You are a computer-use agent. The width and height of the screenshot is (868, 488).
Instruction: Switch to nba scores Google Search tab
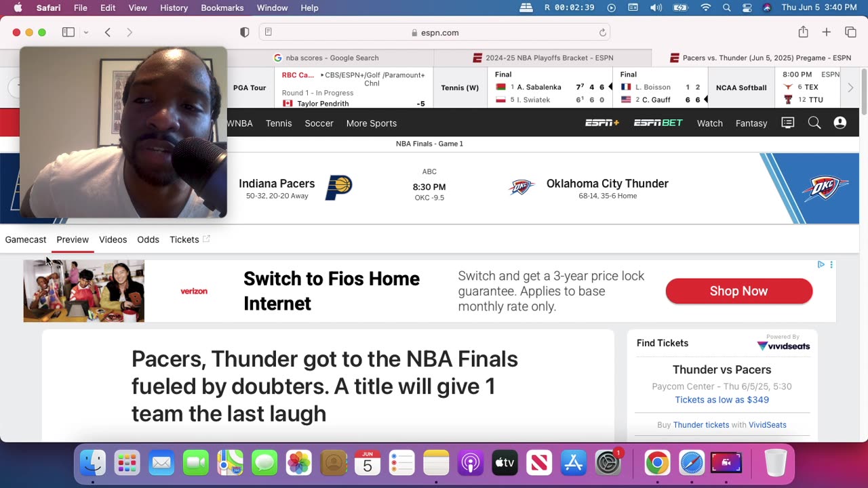325,58
